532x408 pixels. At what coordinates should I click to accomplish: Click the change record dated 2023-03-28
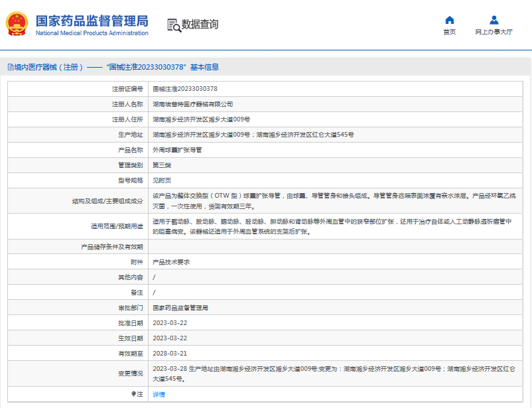coord(334,374)
